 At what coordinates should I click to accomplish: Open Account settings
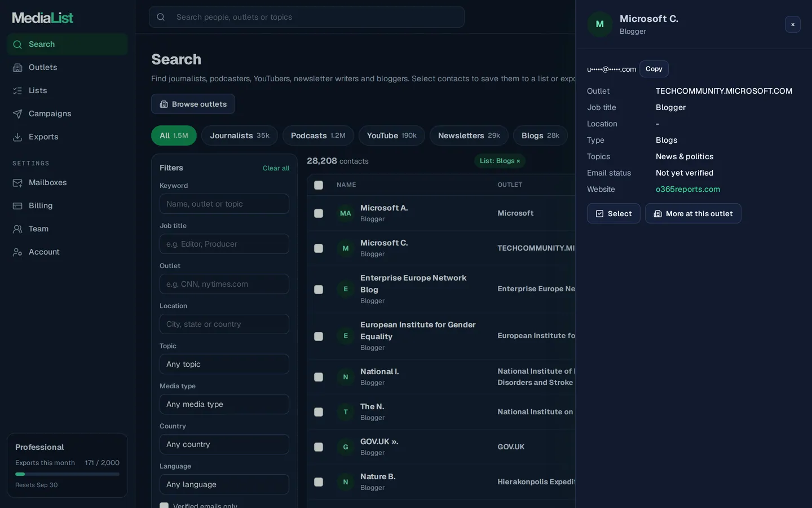click(x=67, y=252)
